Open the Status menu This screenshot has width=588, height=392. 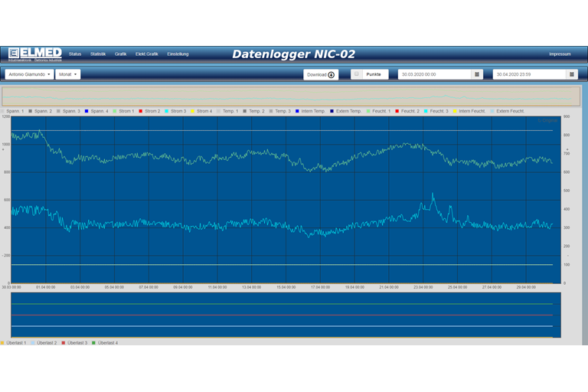pyautogui.click(x=75, y=54)
